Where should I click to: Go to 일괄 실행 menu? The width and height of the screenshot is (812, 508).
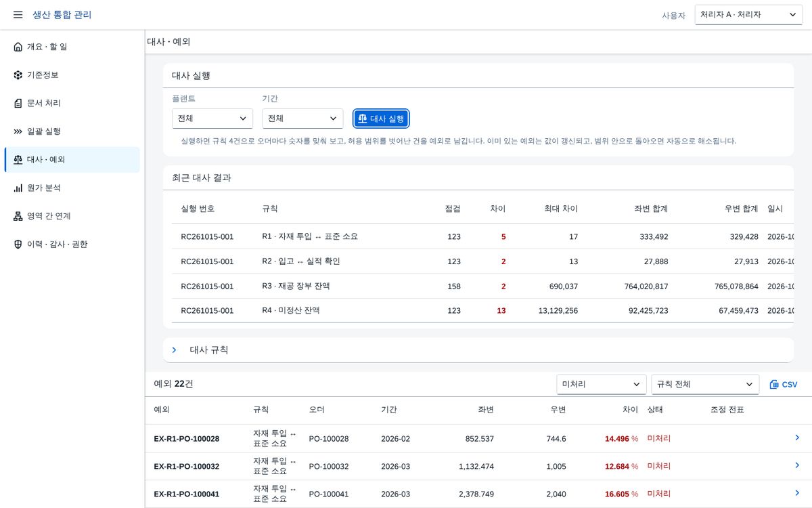[72, 131]
